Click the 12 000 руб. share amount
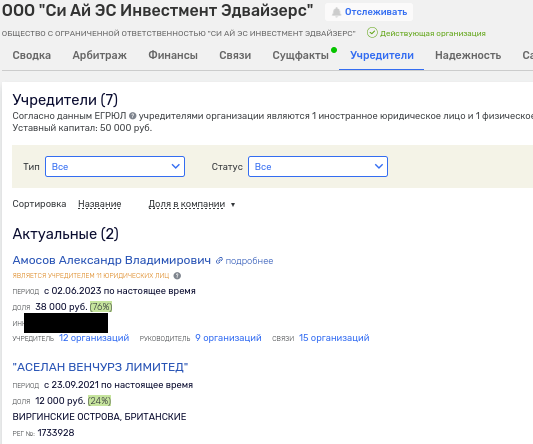Viewport: 533px width, 444px height. pos(60,401)
